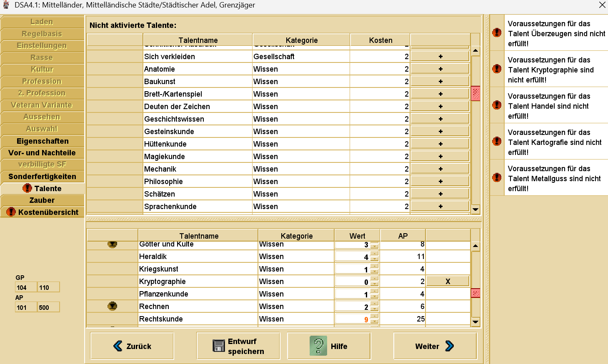The image size is (608, 364).
Task: Click the down arrow of upper table scrollbar
Action: 475,209
